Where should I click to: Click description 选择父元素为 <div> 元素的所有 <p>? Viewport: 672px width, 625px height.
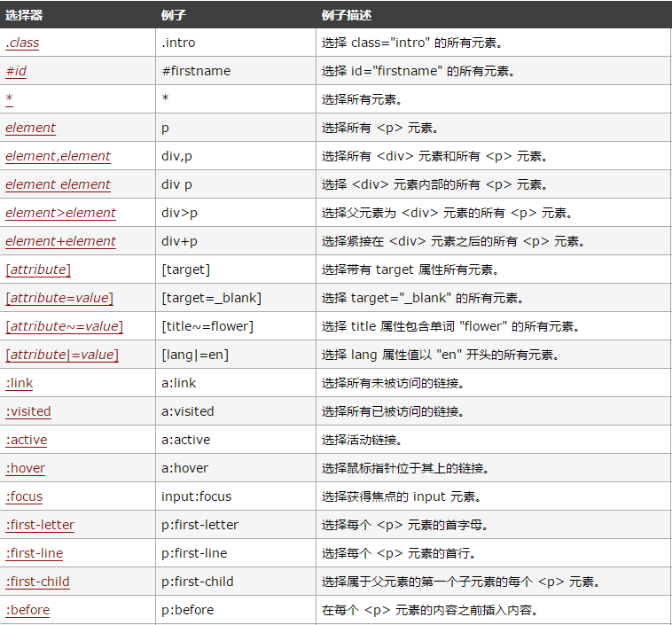pos(429,213)
